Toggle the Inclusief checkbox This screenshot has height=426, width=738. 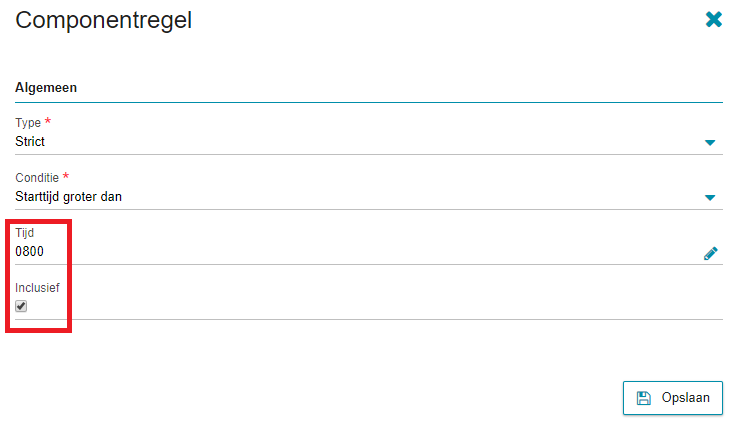click(21, 306)
